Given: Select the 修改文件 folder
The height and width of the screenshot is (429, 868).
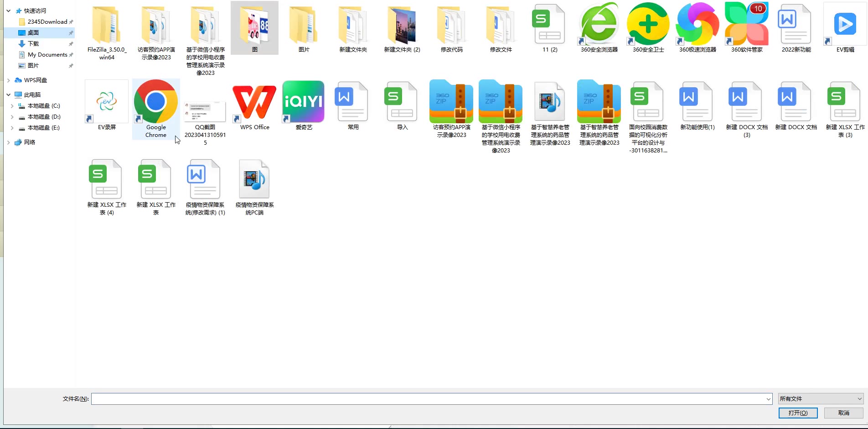Looking at the screenshot, I should (501, 28).
